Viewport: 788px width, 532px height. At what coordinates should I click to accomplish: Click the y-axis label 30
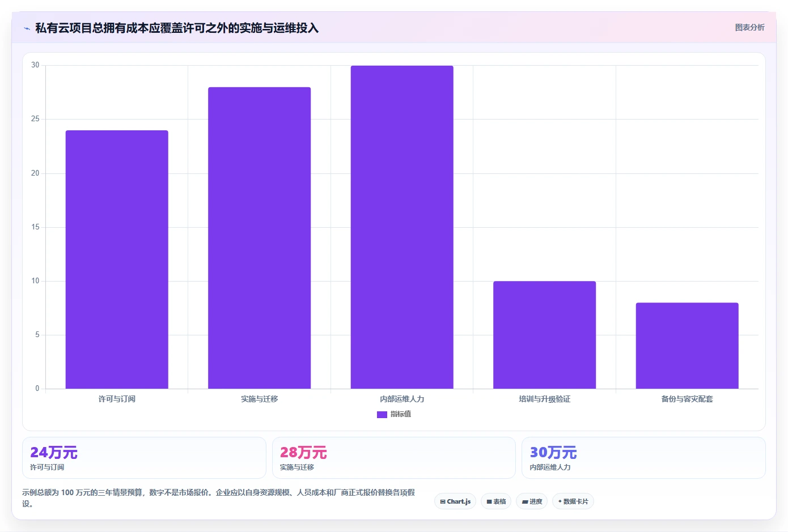[35, 65]
